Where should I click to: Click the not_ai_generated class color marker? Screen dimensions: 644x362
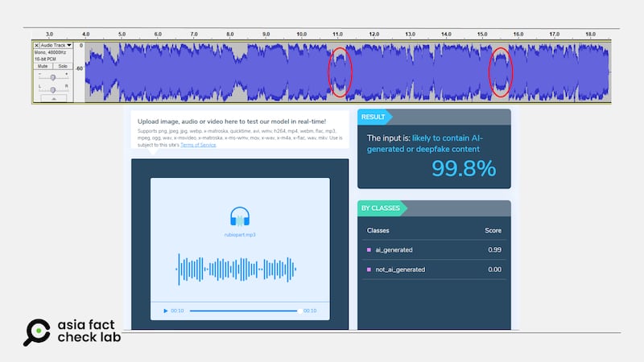[x=369, y=269]
